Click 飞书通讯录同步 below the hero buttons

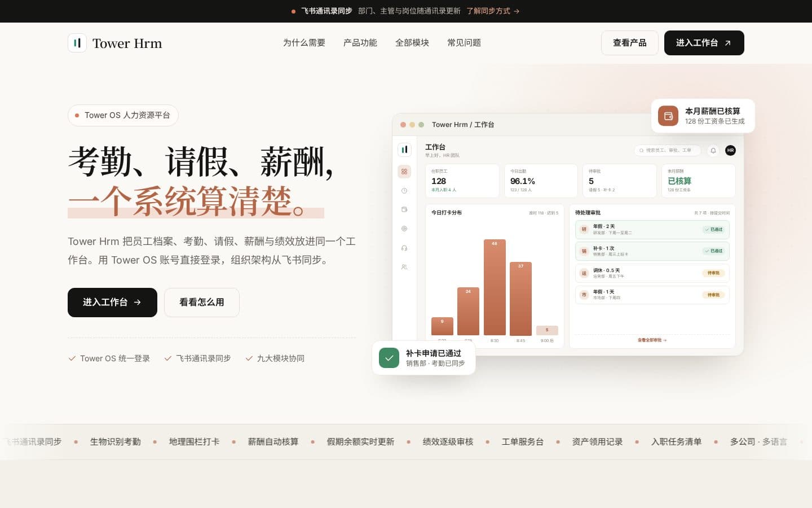[197, 358]
